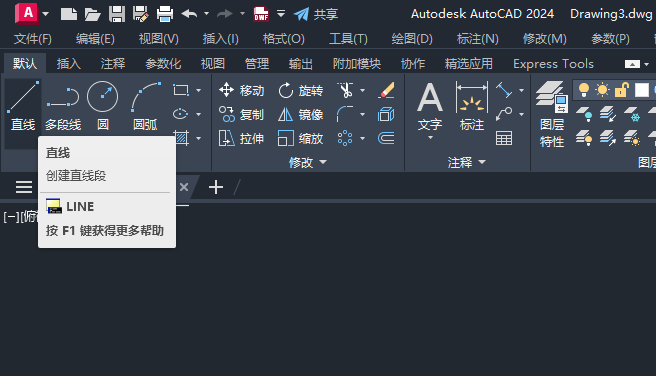Click the 拉伸 stretch tool
The image size is (656, 376).
click(242, 138)
